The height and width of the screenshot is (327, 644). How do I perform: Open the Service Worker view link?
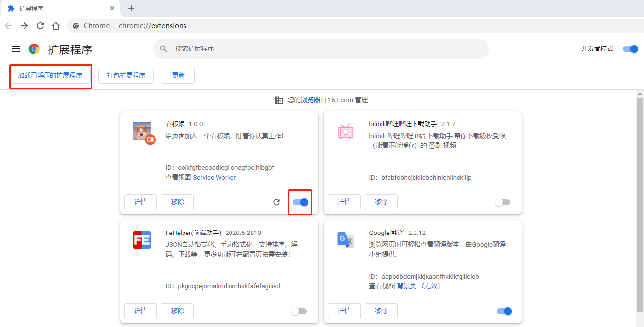point(215,178)
